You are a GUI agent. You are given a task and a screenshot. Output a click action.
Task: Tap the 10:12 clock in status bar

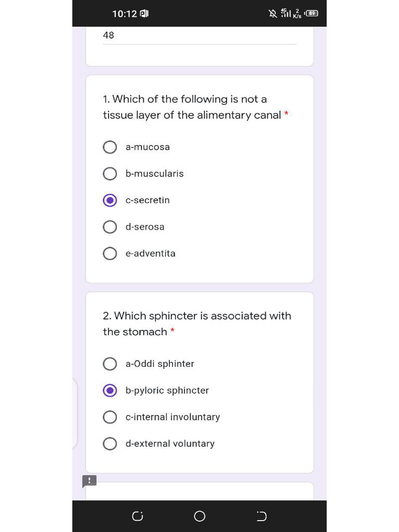[x=125, y=14]
